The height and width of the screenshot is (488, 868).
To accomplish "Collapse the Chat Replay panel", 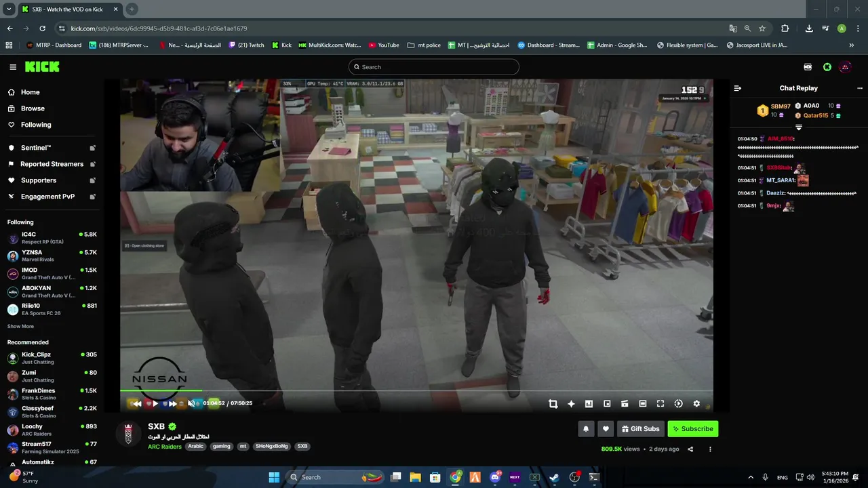I will click(x=738, y=88).
